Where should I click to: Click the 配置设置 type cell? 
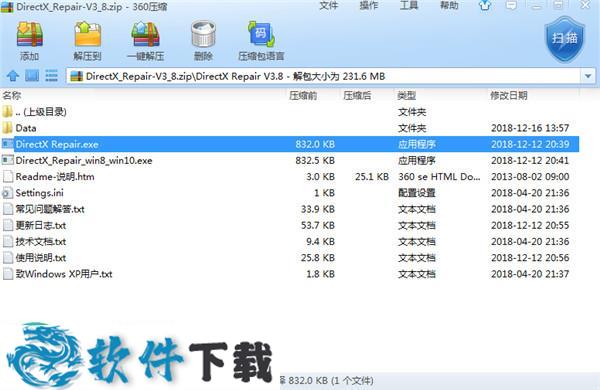tap(417, 193)
